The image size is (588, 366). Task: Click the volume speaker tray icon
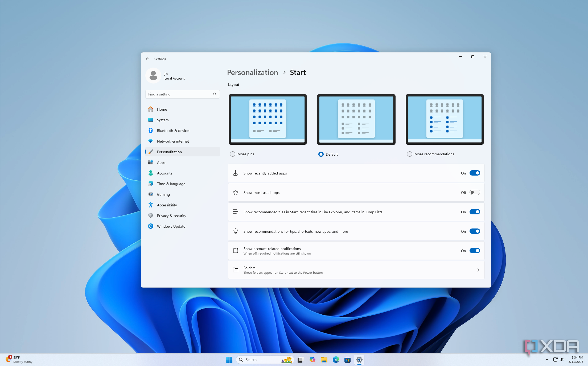point(562,360)
